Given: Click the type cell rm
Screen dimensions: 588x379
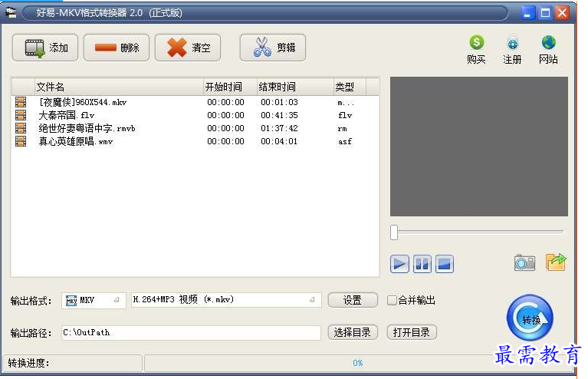Looking at the screenshot, I should pos(343,129).
